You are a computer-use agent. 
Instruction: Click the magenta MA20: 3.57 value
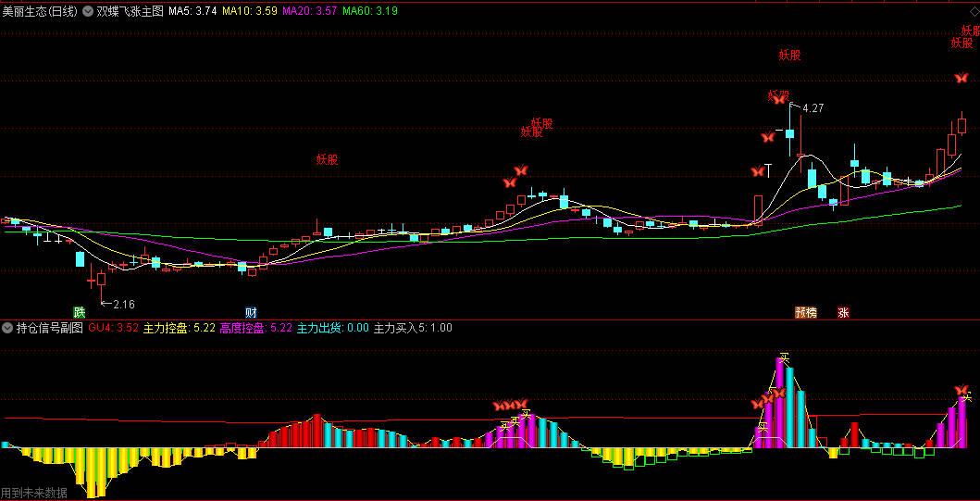coord(310,10)
